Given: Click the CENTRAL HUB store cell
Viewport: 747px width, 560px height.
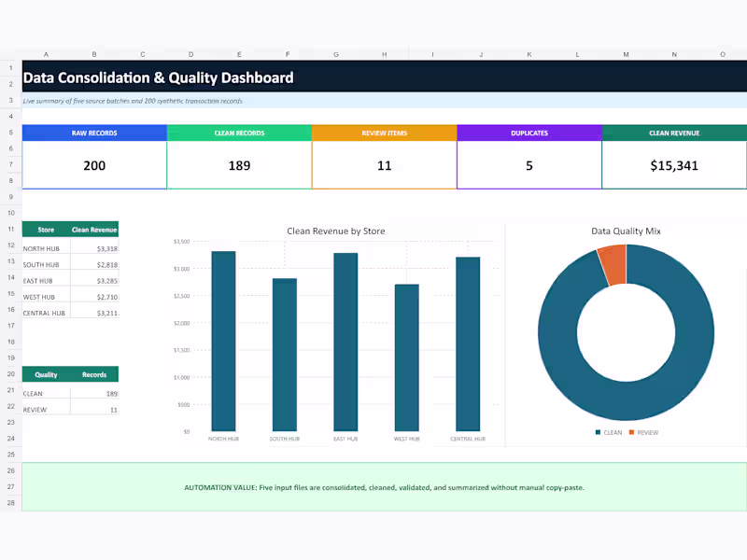Looking at the screenshot, I should [46, 313].
